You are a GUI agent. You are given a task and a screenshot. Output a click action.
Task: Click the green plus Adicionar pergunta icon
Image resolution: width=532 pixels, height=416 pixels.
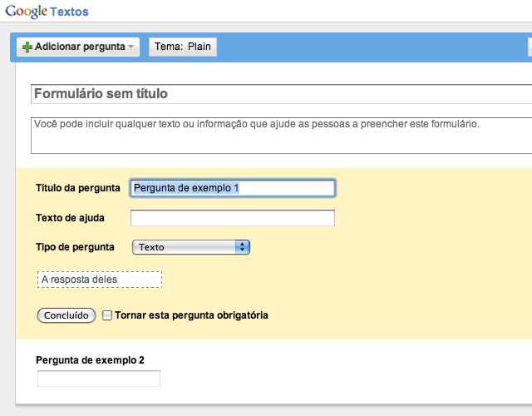click(27, 47)
